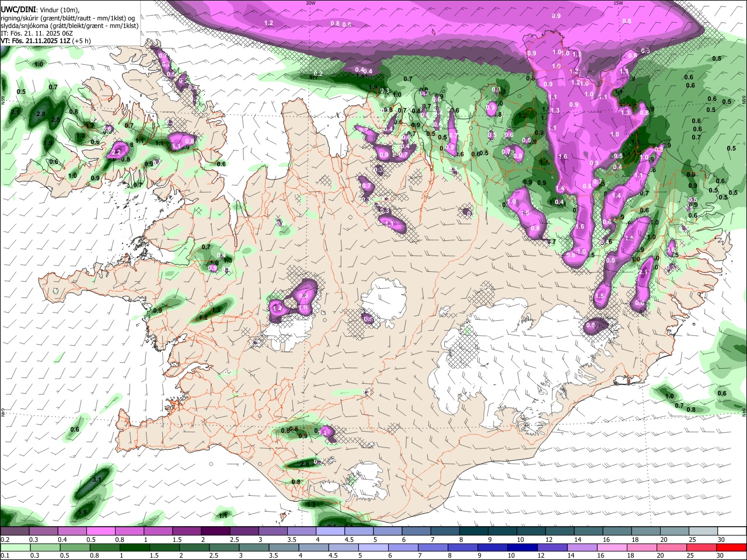Pick the lower-row bright red swatch at 30
747x560 pixels.
coord(732,547)
